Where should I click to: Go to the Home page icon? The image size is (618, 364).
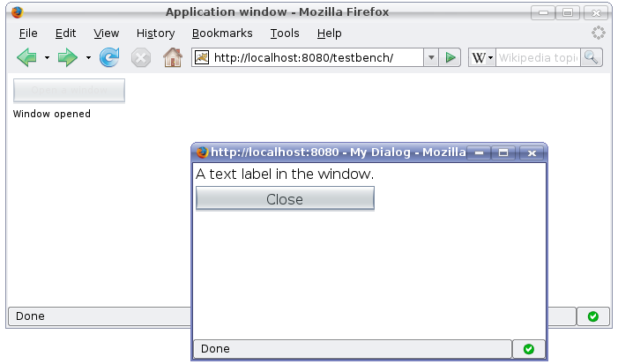[x=173, y=57]
